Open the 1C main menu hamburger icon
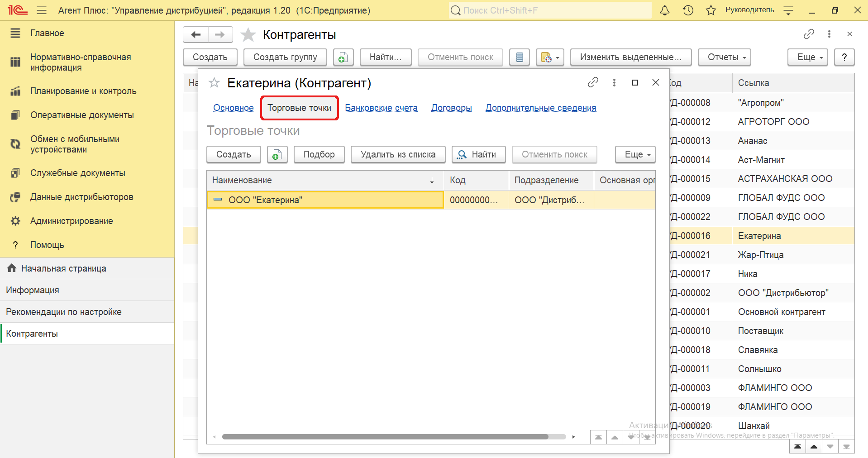Viewport: 868px width, 458px height. click(x=42, y=10)
